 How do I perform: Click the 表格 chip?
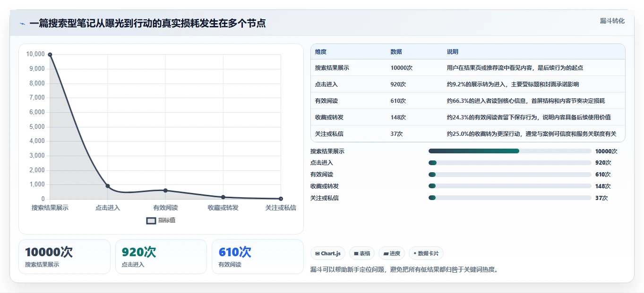(x=362, y=253)
